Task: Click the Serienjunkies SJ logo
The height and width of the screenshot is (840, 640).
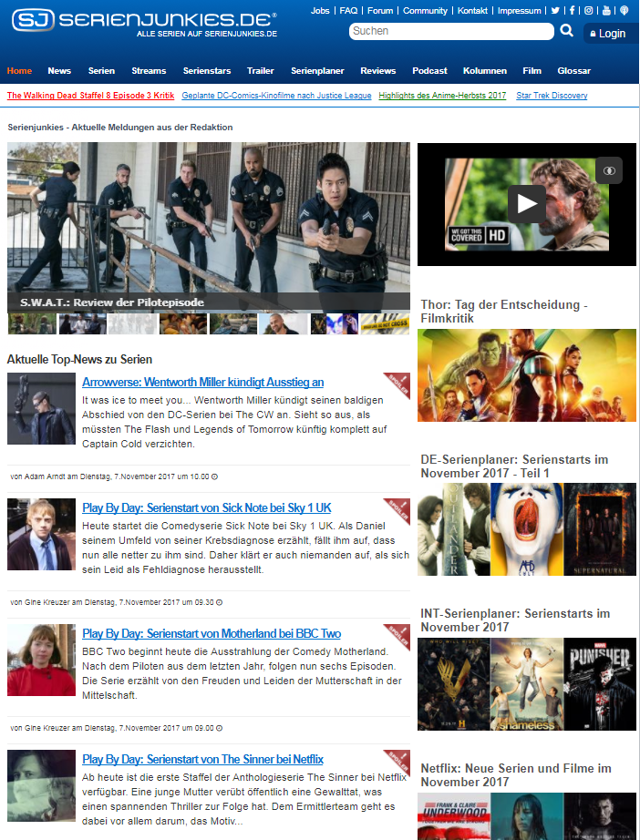Action: [x=33, y=20]
